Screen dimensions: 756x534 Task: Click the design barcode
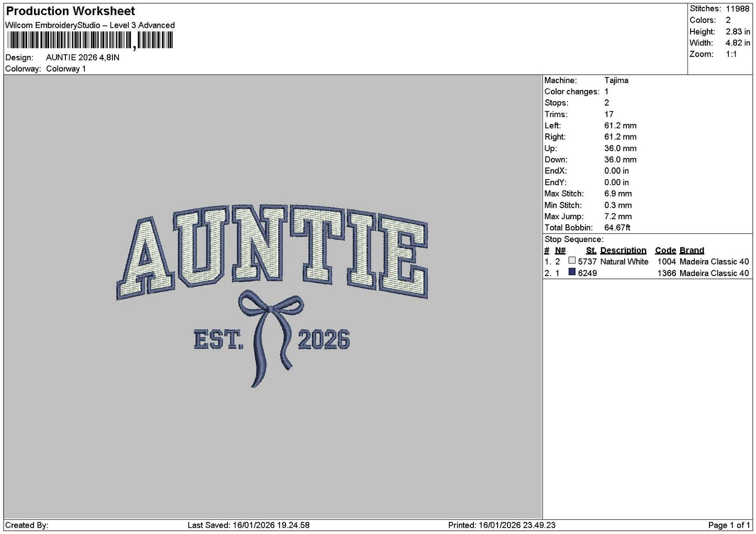90,40
